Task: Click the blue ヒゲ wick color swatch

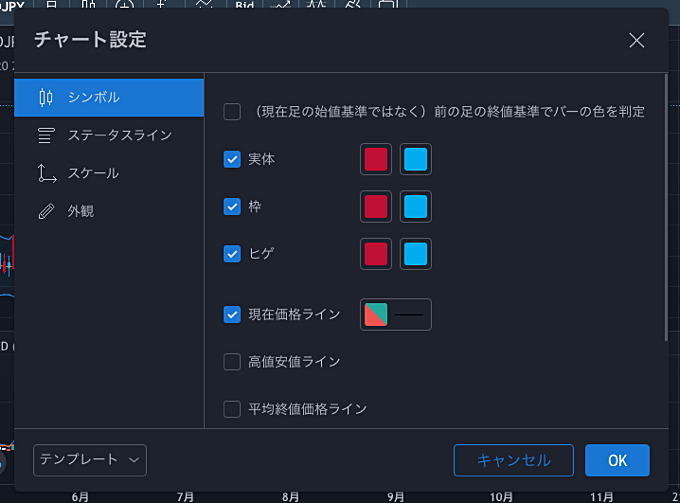Action: [x=416, y=253]
